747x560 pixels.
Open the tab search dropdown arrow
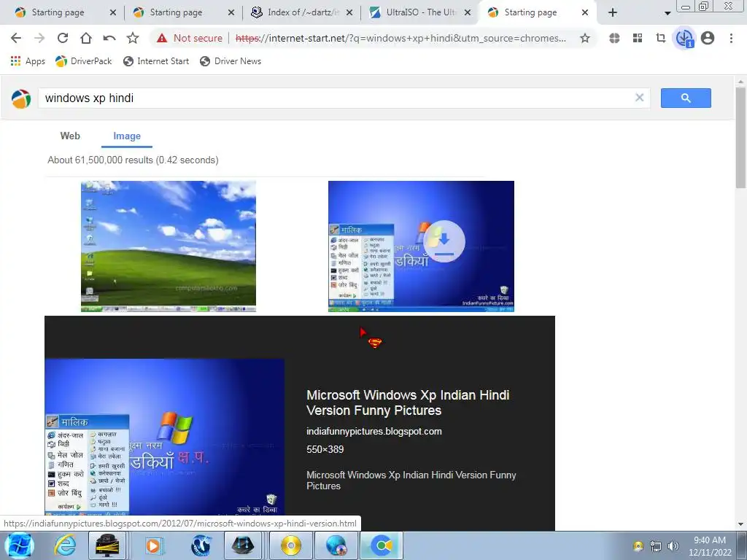(667, 13)
